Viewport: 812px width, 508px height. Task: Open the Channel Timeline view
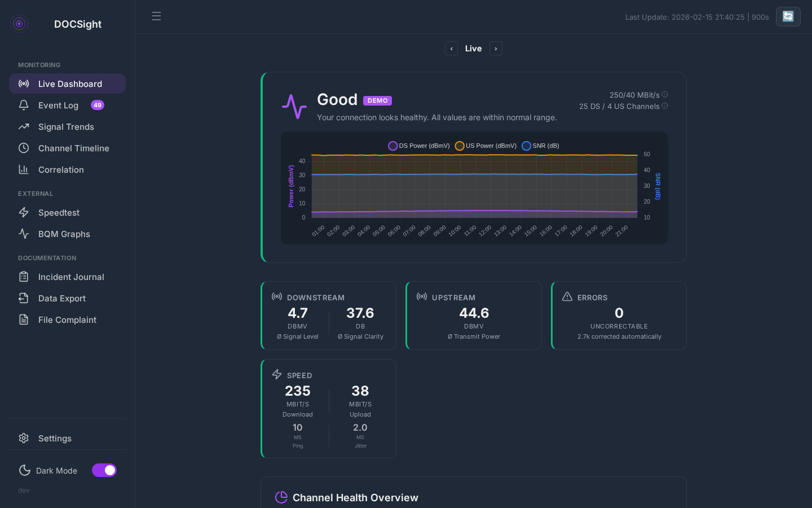[x=73, y=148]
